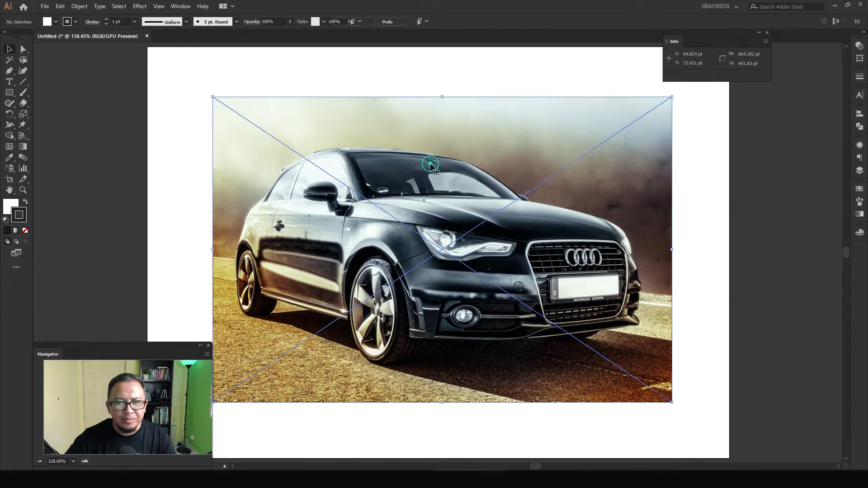The height and width of the screenshot is (488, 868).
Task: Select the Rectangle tool
Action: [9, 92]
